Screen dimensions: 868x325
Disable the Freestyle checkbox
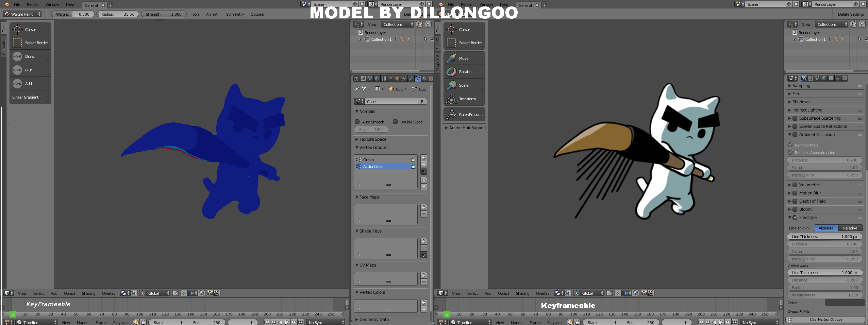[795, 218]
